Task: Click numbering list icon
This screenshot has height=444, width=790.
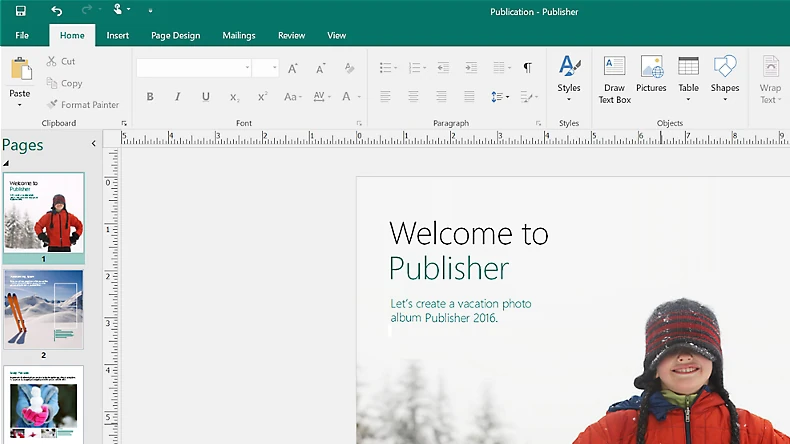Action: (417, 68)
